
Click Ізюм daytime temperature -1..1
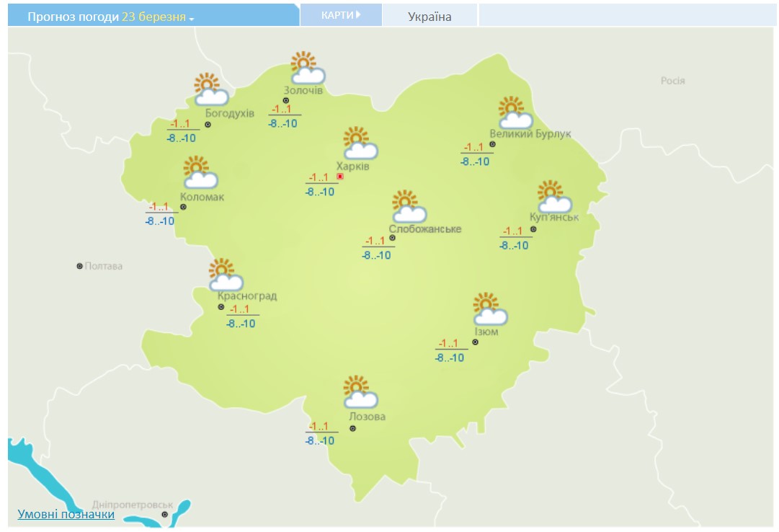pos(448,344)
